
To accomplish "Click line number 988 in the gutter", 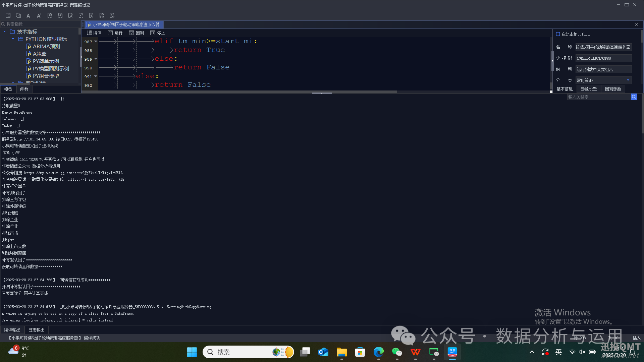I will point(88,50).
